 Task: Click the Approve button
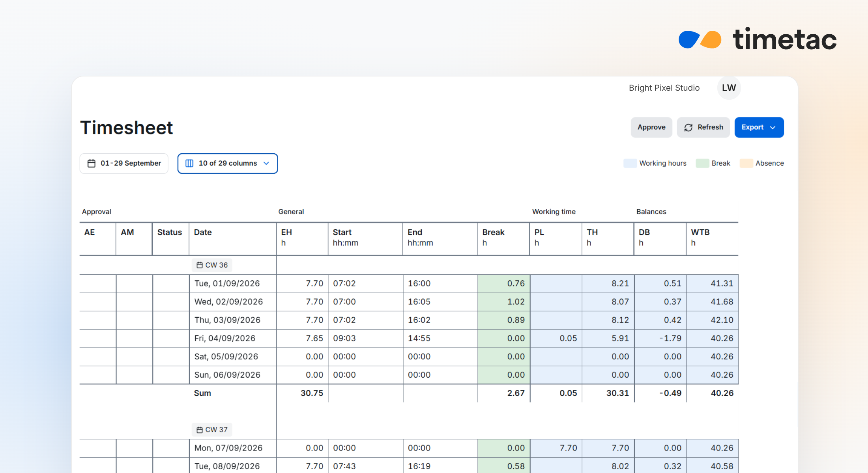(651, 127)
